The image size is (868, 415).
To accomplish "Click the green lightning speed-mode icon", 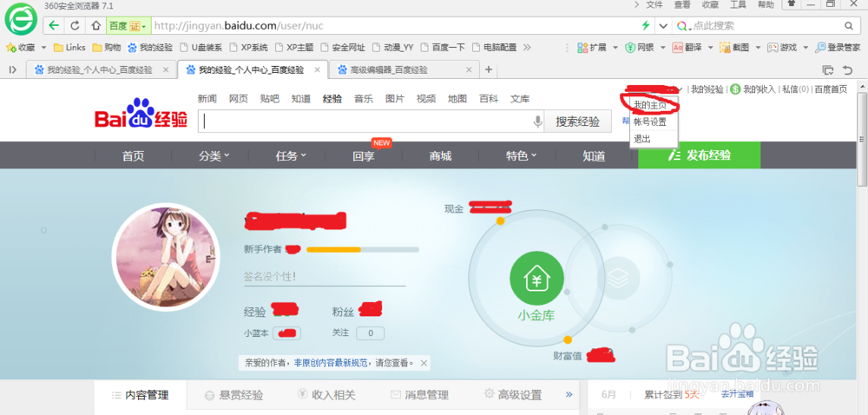I will coord(645,25).
